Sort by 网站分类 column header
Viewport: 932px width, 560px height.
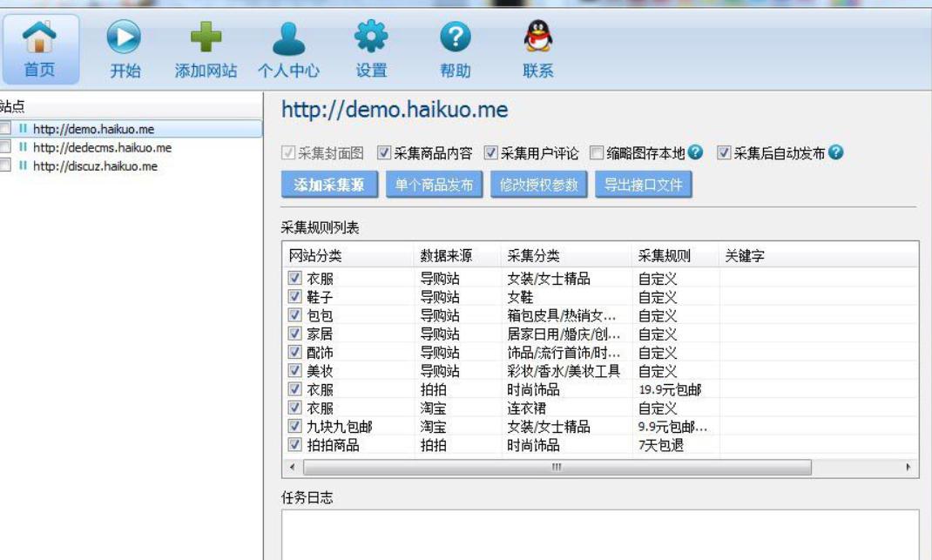tap(348, 256)
